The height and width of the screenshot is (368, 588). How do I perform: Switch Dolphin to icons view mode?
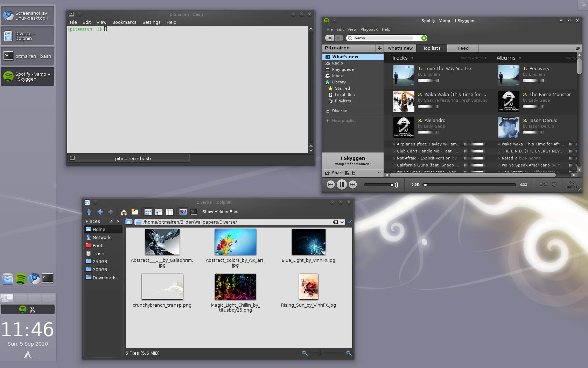coord(148,212)
